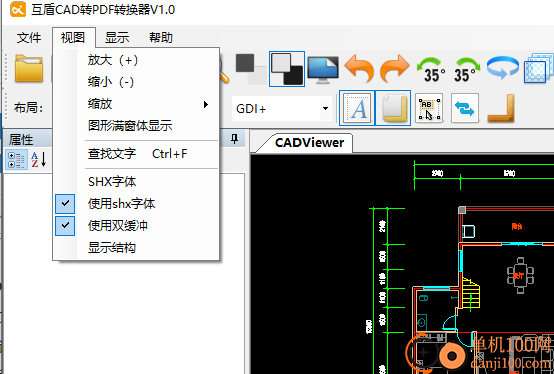Click the categorized properties view icon

[16, 160]
